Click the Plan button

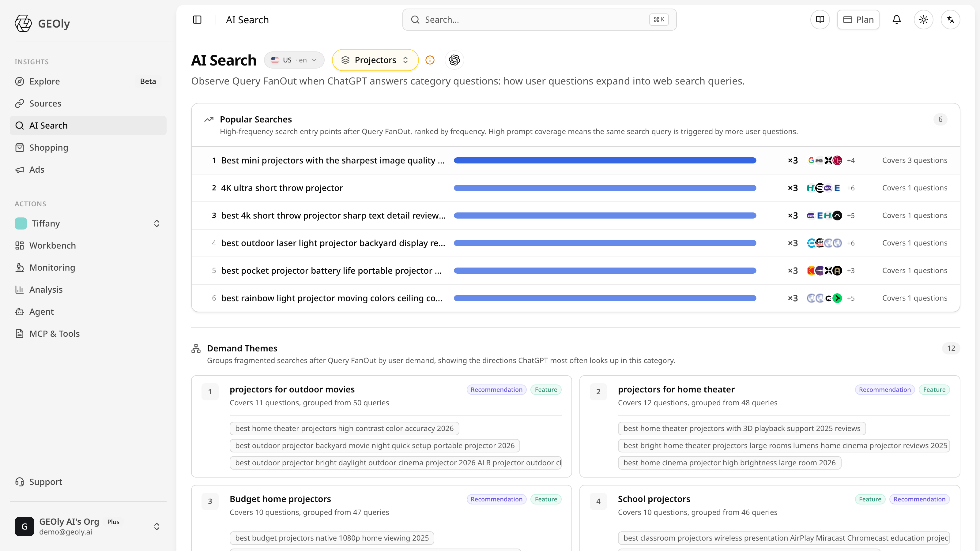click(x=858, y=19)
